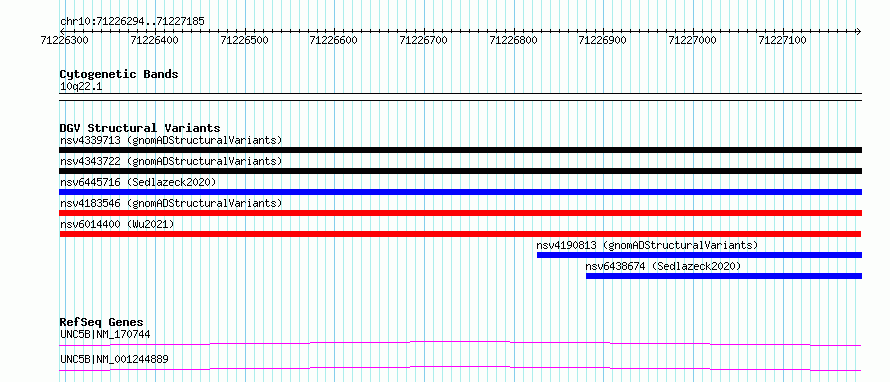
Task: Open variant label nsv4343722 (gnomADStructuralVariants)
Action: tap(171, 161)
